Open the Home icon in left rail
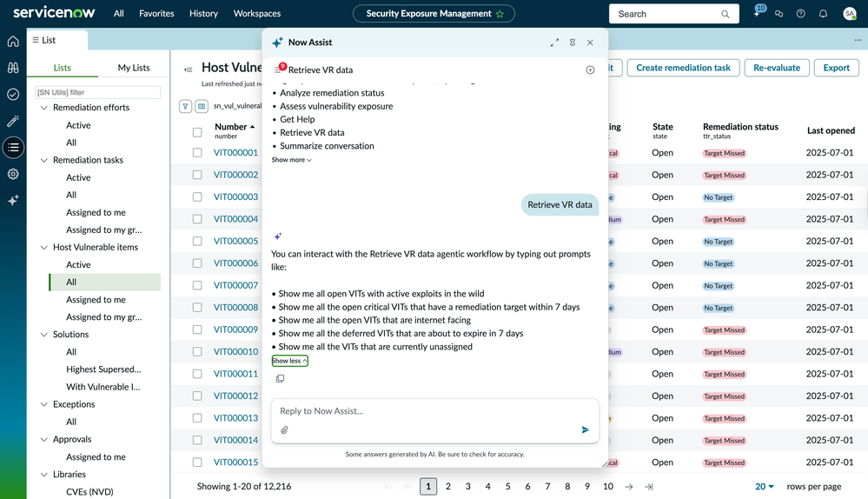 click(13, 42)
